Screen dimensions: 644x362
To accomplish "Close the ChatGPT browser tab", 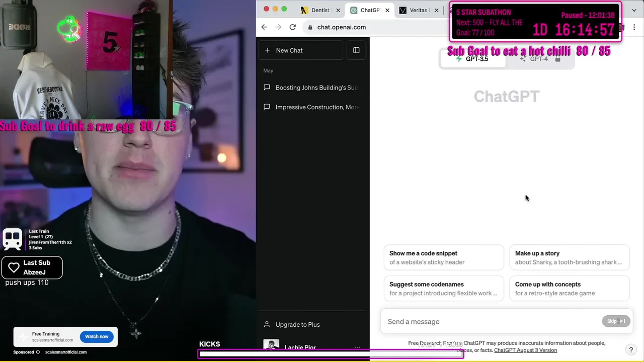I will [x=387, y=10].
